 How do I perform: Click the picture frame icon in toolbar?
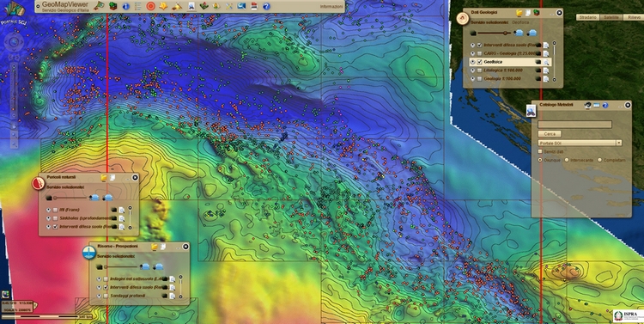(x=191, y=6)
